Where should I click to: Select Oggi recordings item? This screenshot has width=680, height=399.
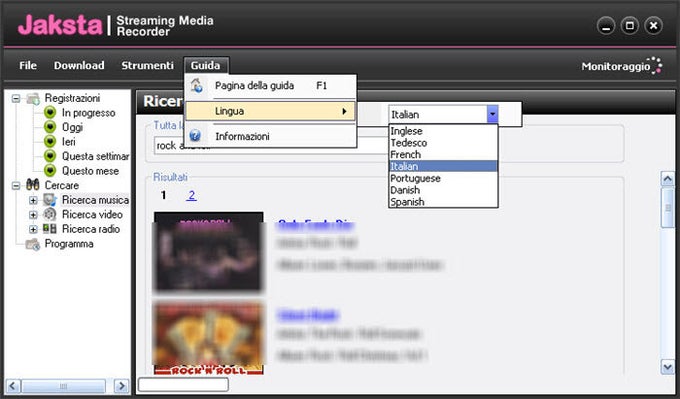tap(72, 127)
